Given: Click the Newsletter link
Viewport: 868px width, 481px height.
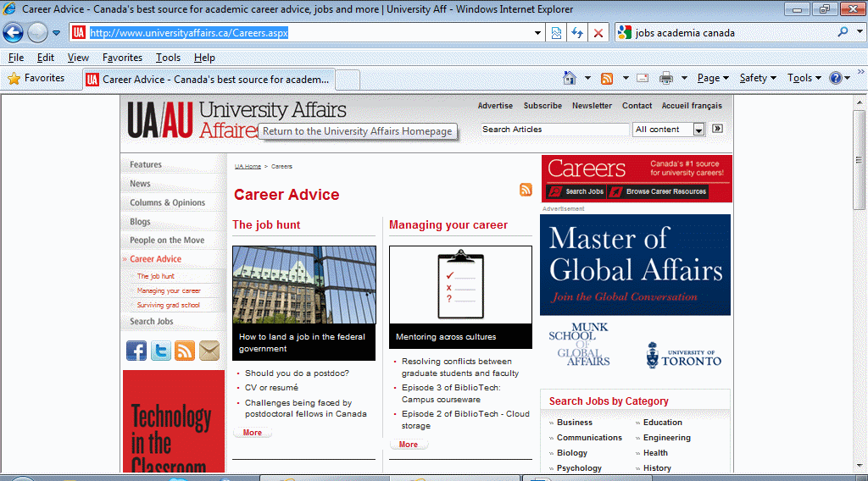Looking at the screenshot, I should [592, 106].
